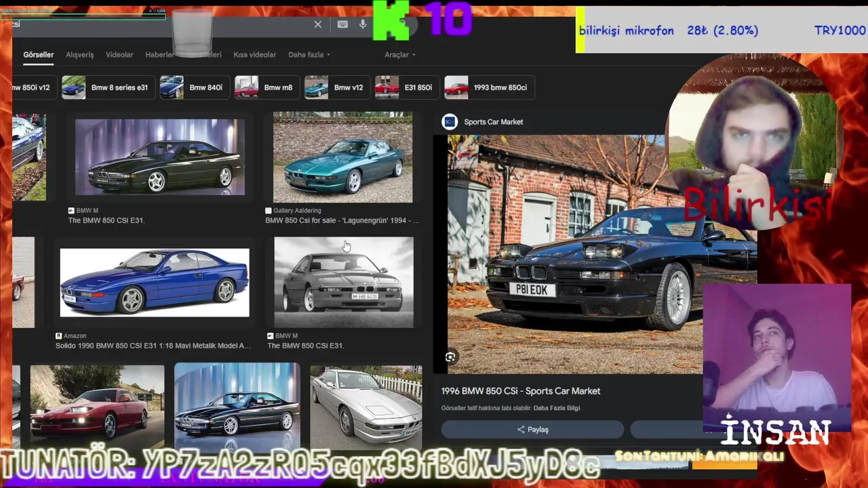Select the 850i v12 suggestion chip
Screen dimensions: 868x488
pos(34,87)
